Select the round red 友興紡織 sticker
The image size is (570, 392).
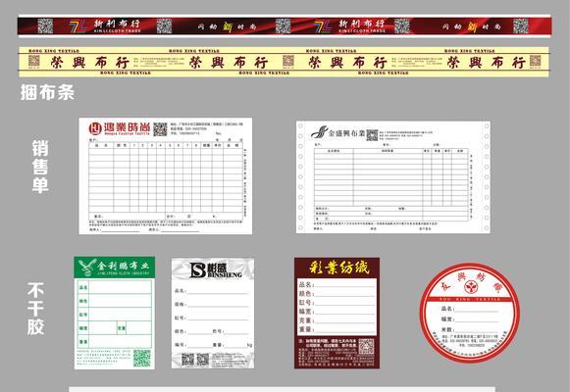coord(470,313)
